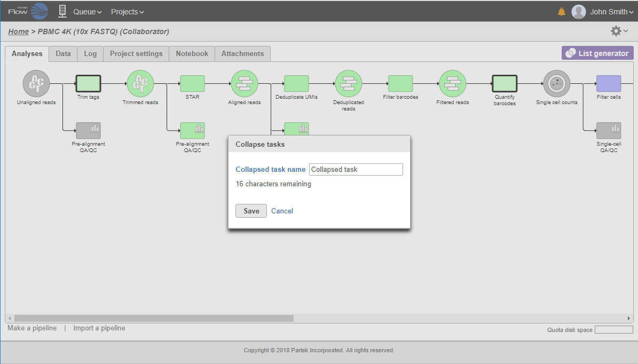Click the Unaligned reads data node
638x364 pixels.
click(x=36, y=84)
